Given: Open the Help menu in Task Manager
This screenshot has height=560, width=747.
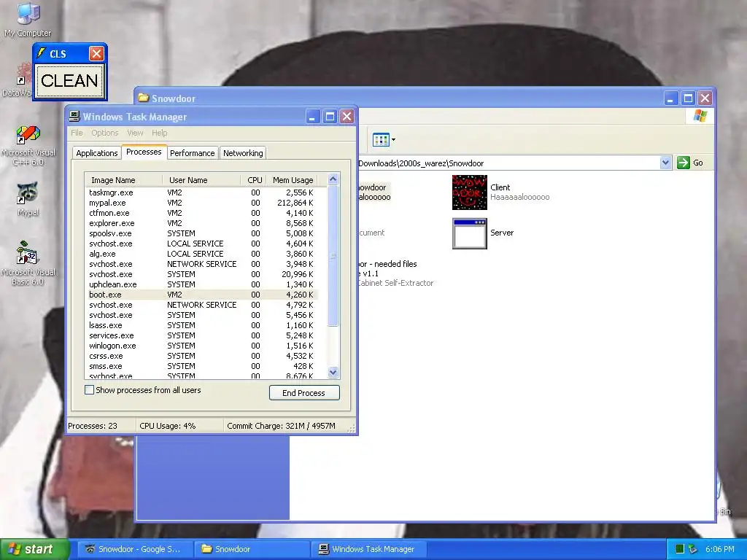Looking at the screenshot, I should pyautogui.click(x=160, y=133).
